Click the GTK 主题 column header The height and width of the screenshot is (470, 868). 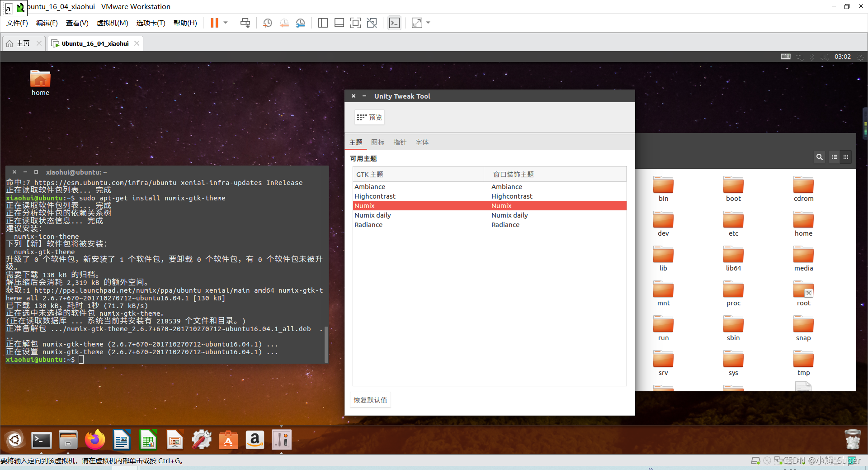[418, 174]
